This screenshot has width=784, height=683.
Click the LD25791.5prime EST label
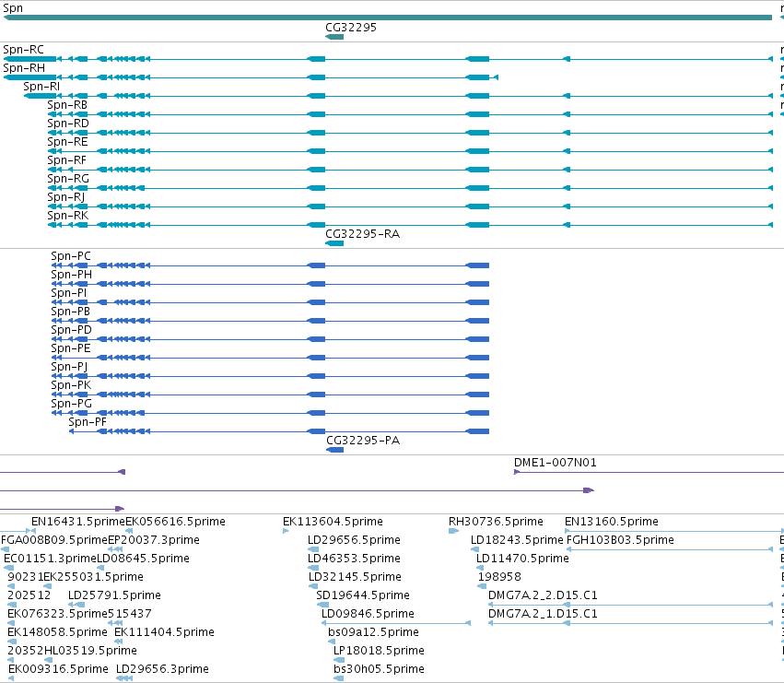point(114,596)
